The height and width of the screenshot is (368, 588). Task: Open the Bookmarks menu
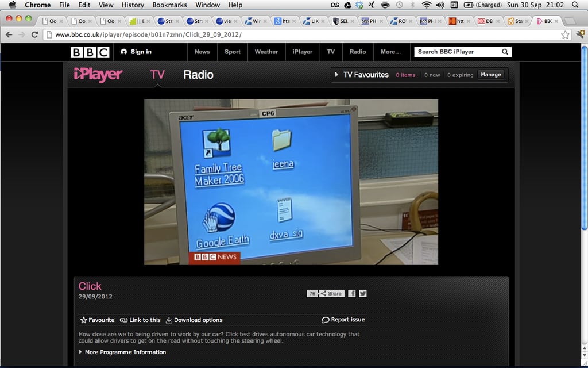[x=169, y=5]
